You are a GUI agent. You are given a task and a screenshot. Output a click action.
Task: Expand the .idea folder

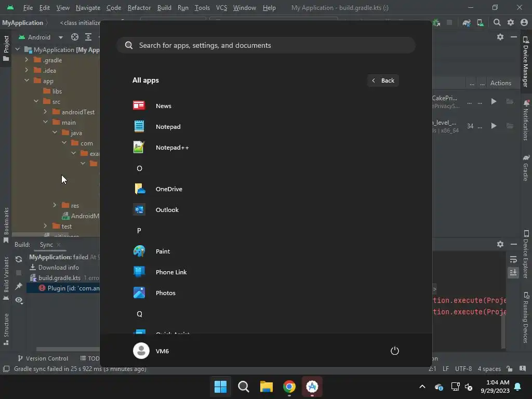coord(26,70)
